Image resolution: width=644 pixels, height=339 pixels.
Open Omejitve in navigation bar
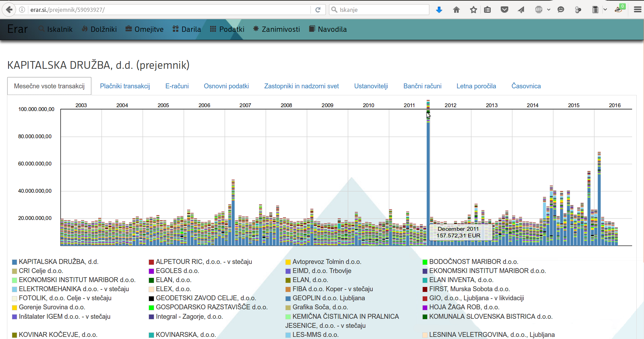coord(144,29)
